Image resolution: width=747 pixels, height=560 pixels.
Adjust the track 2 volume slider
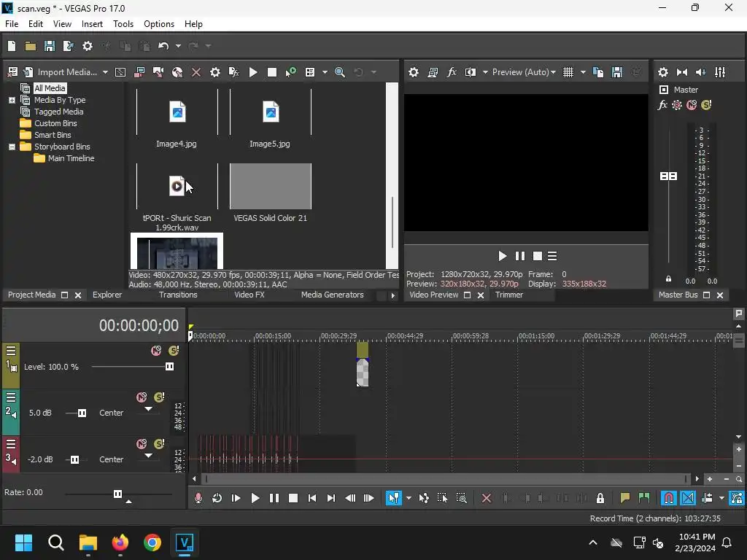82,413
